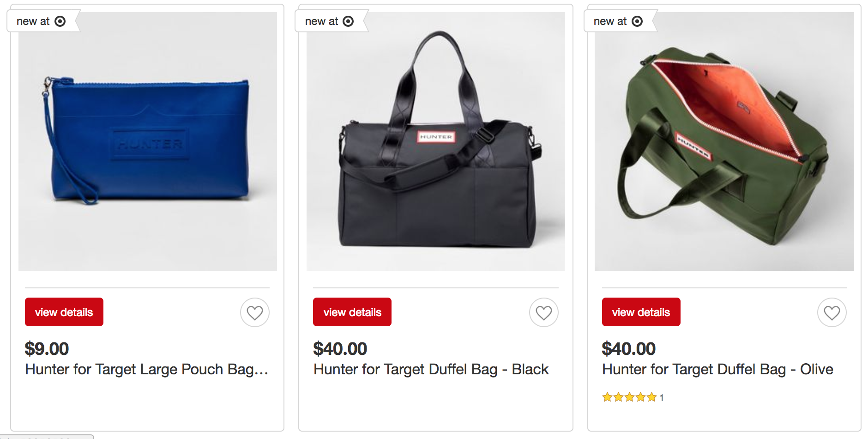Open view details for Duffel Bag - Olive
868x439 pixels.
click(x=641, y=312)
